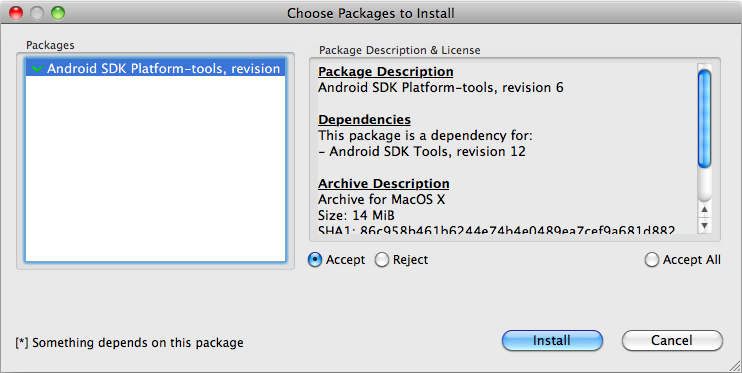Close the dialog with red window button

(16, 13)
